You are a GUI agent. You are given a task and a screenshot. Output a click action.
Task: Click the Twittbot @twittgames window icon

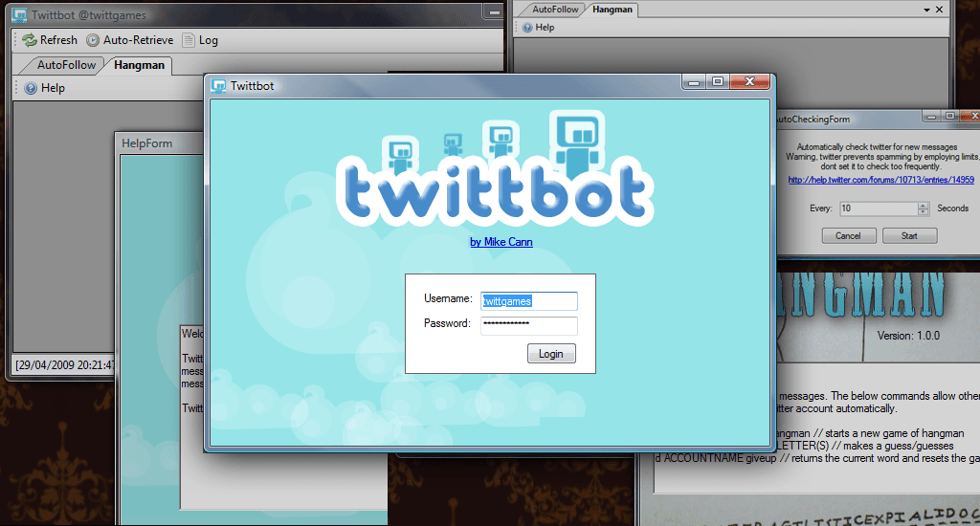[19, 15]
